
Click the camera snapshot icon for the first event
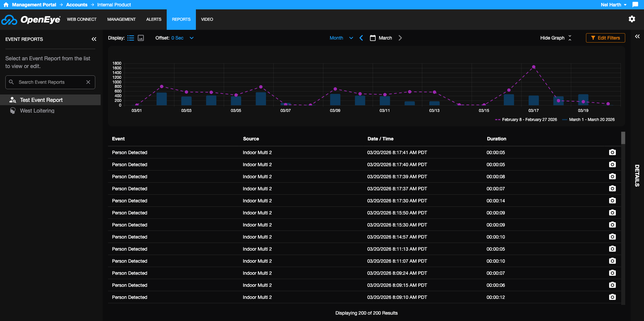(612, 152)
